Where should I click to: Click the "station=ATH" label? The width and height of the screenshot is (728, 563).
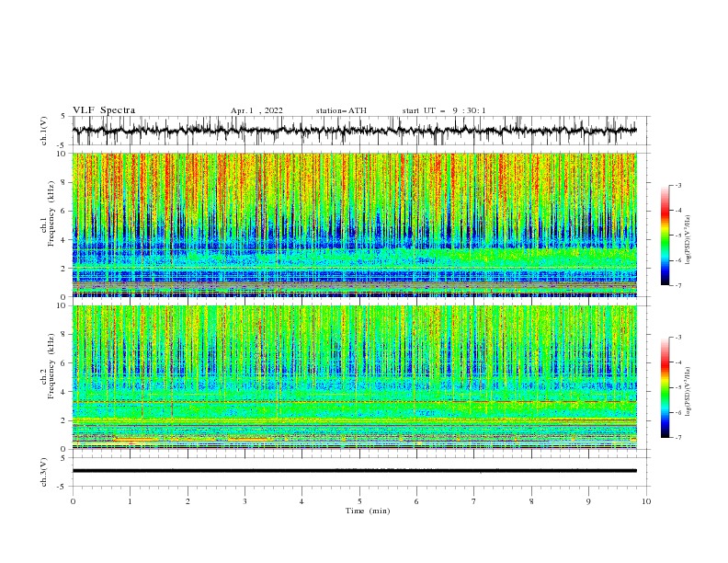pos(341,110)
